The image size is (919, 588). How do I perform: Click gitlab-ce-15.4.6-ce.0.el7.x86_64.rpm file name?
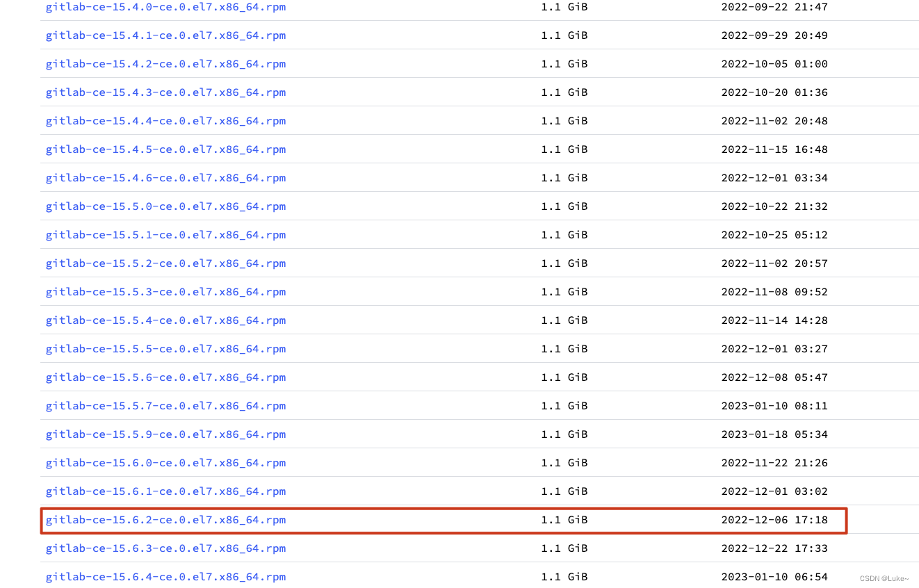tap(165, 178)
